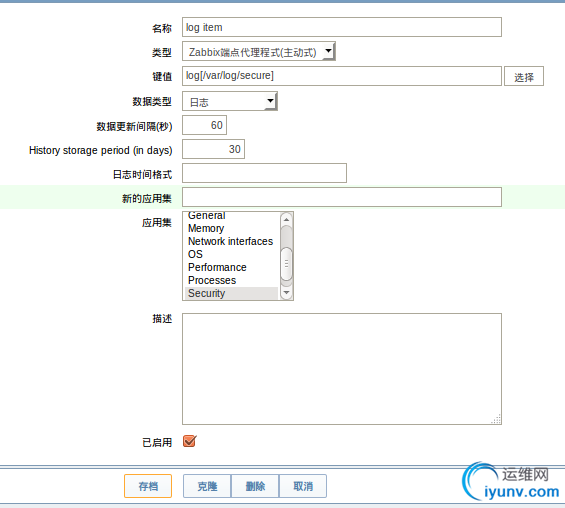
Task: Click the 克隆 clone button
Action: [x=207, y=486]
